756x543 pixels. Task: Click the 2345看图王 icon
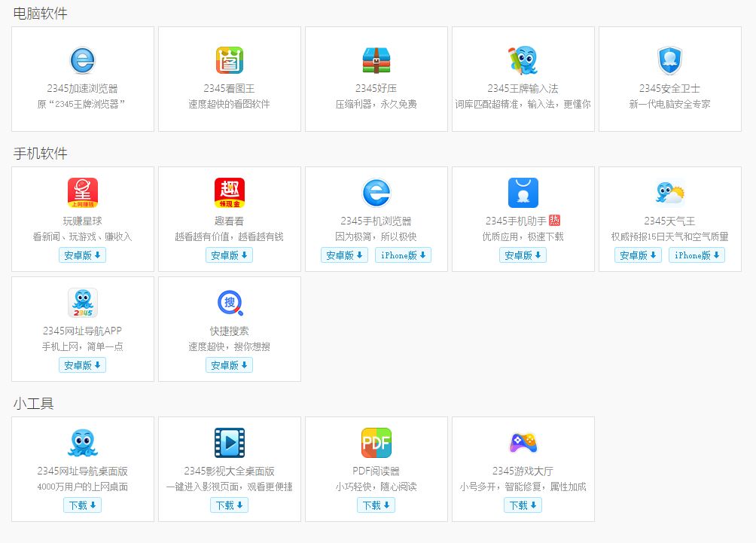(x=230, y=60)
